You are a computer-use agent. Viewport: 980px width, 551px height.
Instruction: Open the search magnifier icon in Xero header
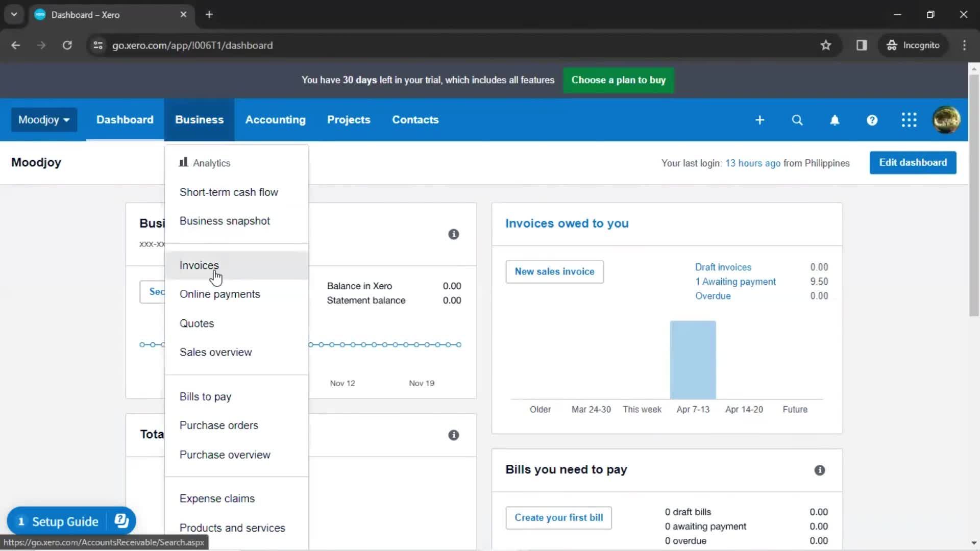[x=797, y=120]
